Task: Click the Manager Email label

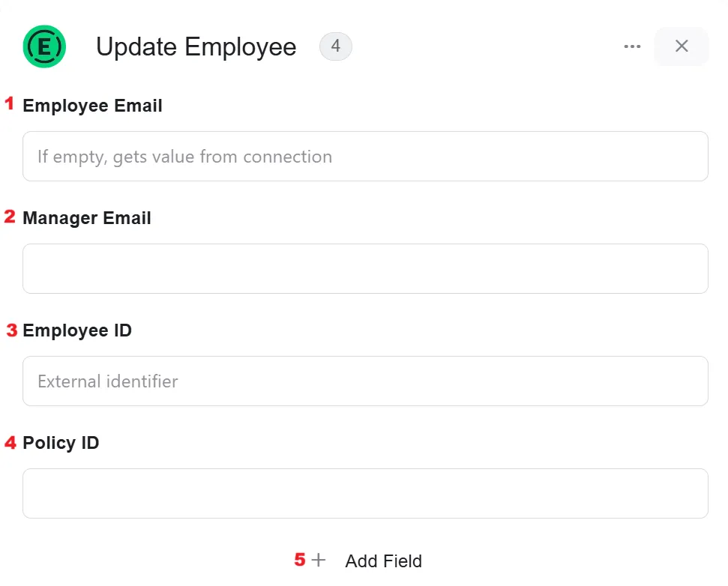Action: 87,218
